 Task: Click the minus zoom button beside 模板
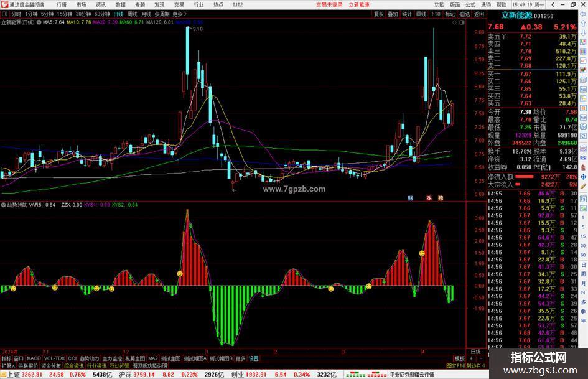[481, 358]
